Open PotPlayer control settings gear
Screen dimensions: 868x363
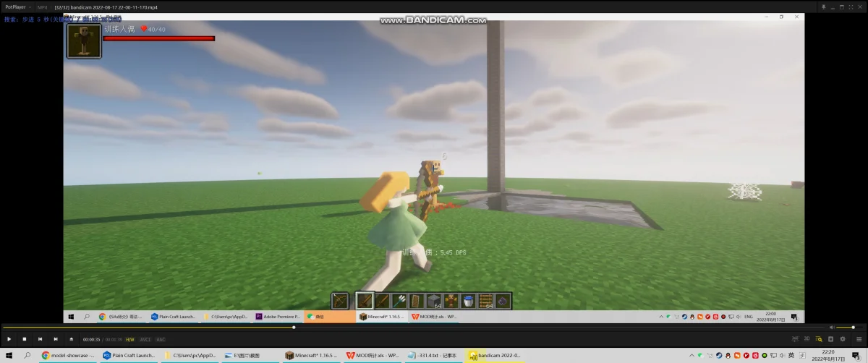(842, 339)
